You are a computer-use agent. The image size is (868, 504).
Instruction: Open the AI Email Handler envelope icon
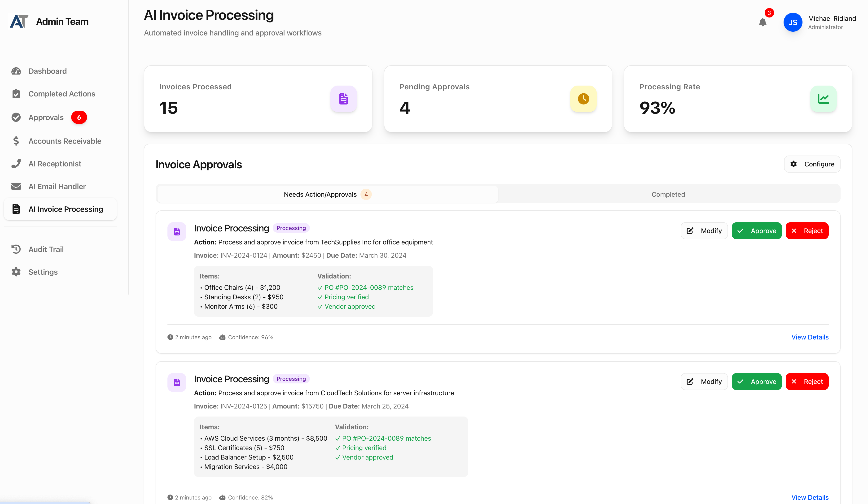[16, 186]
